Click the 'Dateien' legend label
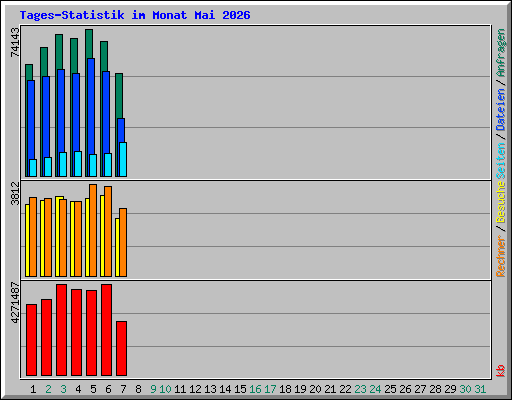 tap(501, 110)
